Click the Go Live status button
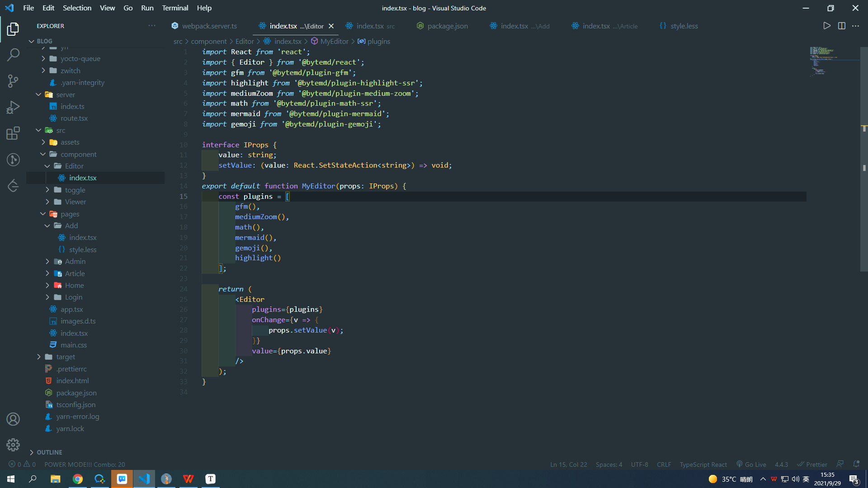Screen dimensions: 868x488 coord(751,465)
